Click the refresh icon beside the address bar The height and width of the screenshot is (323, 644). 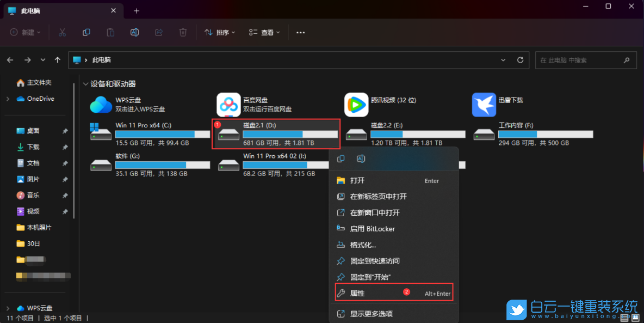coord(519,60)
